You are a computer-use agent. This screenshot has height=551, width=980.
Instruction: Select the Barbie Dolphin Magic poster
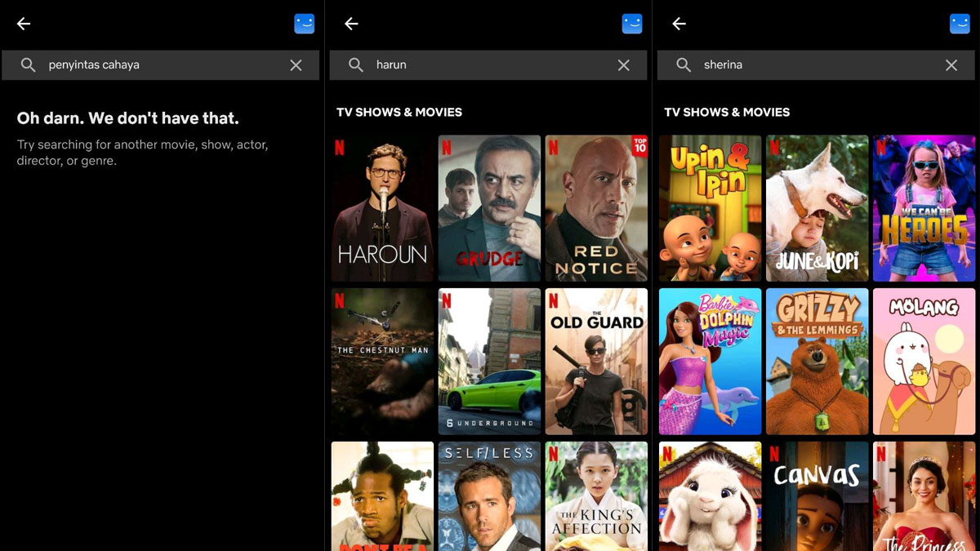click(x=710, y=362)
